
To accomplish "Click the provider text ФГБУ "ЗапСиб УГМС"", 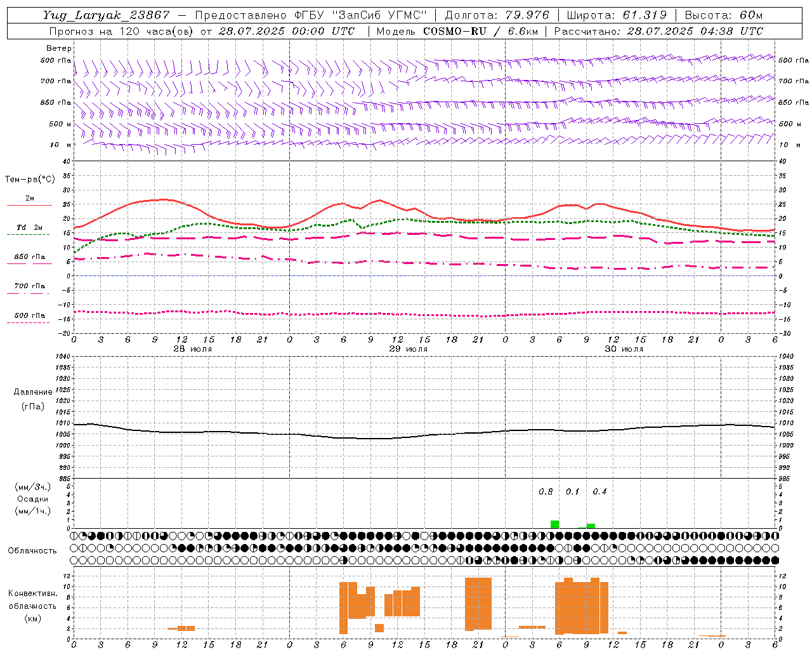I will [361, 15].
